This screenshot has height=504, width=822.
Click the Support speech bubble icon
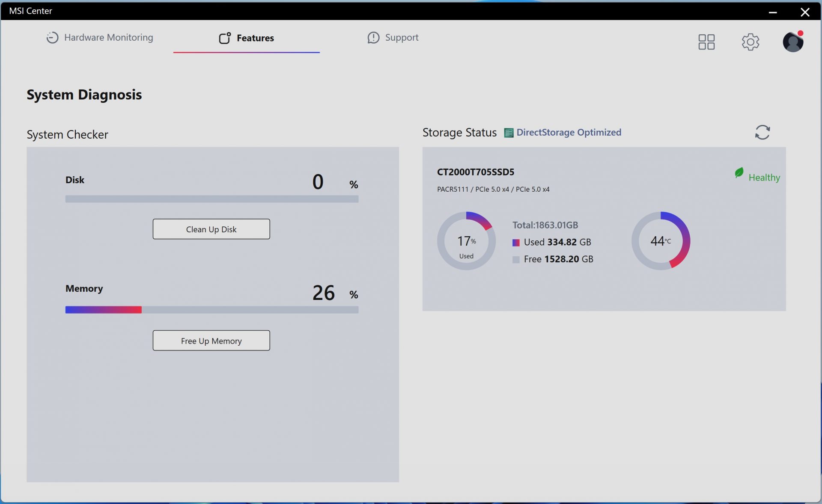(x=373, y=38)
